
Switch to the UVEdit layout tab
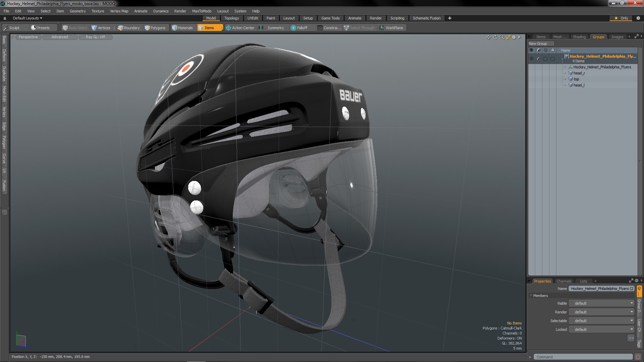click(253, 18)
